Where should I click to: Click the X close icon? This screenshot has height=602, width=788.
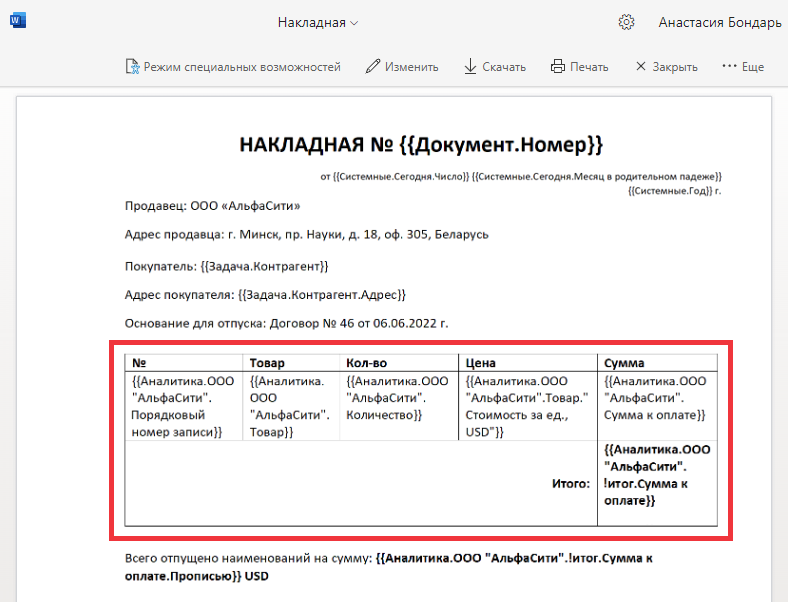point(641,66)
